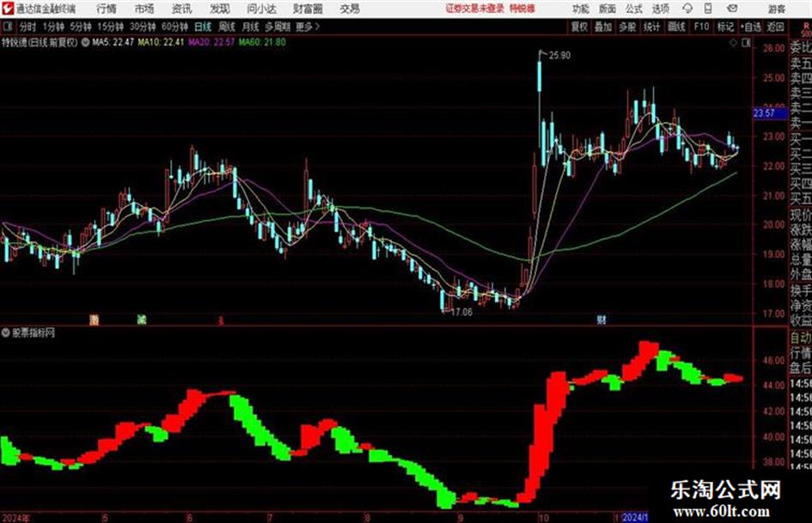
Task: Click the 复权 toolbar button
Action: (x=579, y=27)
